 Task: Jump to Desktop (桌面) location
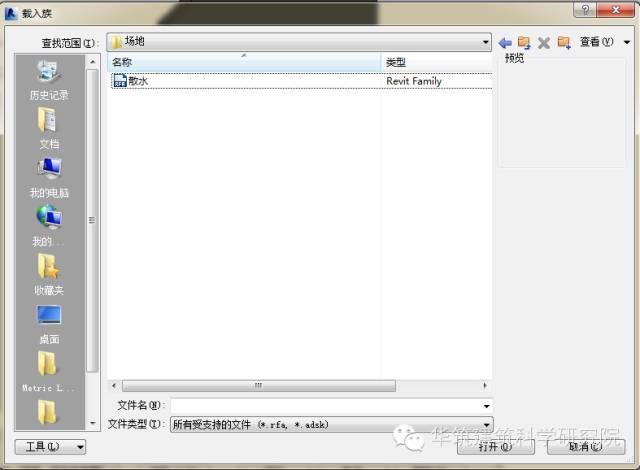pos(48,322)
